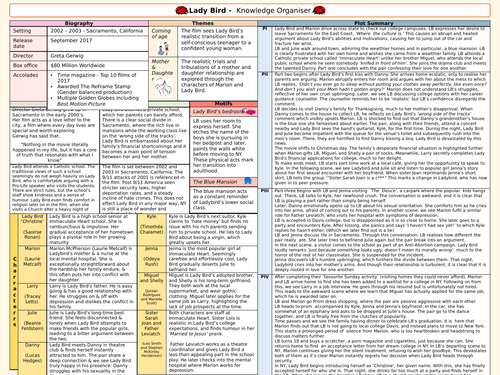
Task: Click description 'Julie is Lady Bird's long-time best friend'
Action: (x=91, y=326)
